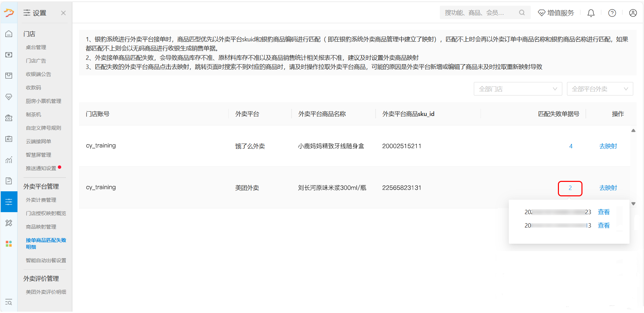
Task: Click the help question mark icon
Action: (612, 13)
